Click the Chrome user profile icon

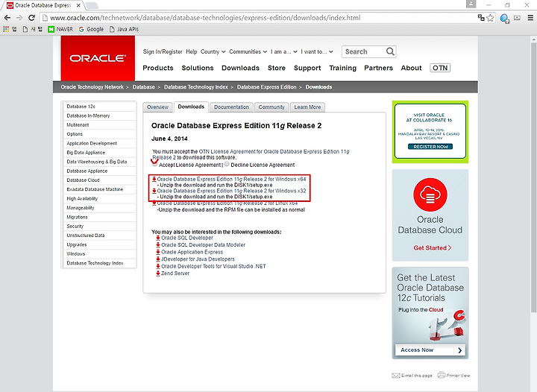click(x=471, y=4)
